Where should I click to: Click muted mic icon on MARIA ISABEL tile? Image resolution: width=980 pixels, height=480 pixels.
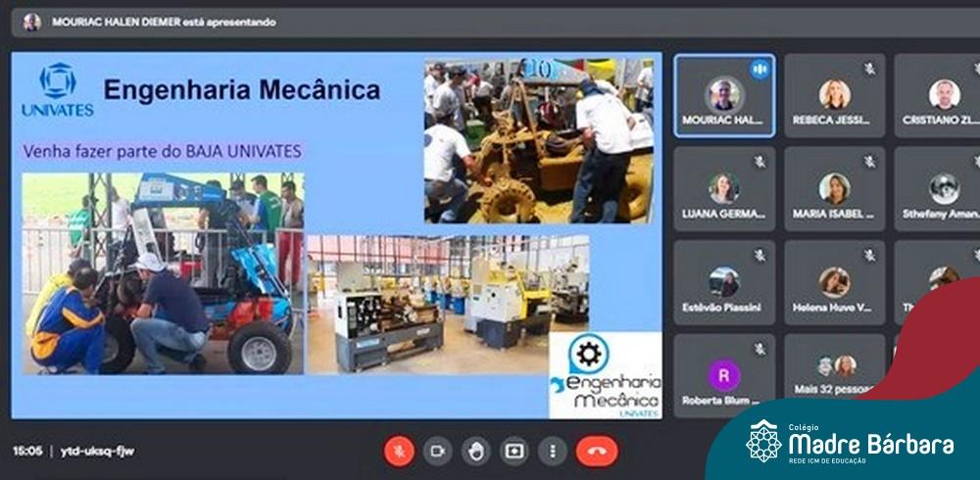point(869,163)
